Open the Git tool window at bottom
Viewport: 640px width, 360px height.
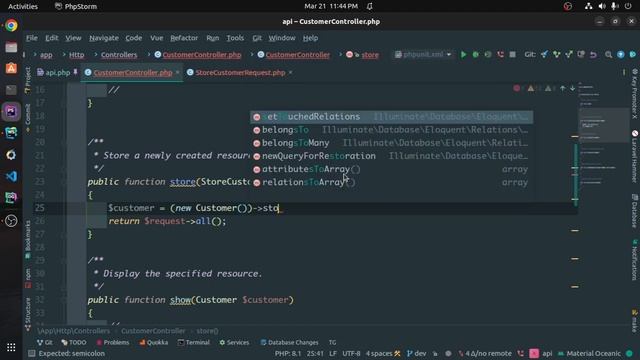(44, 342)
